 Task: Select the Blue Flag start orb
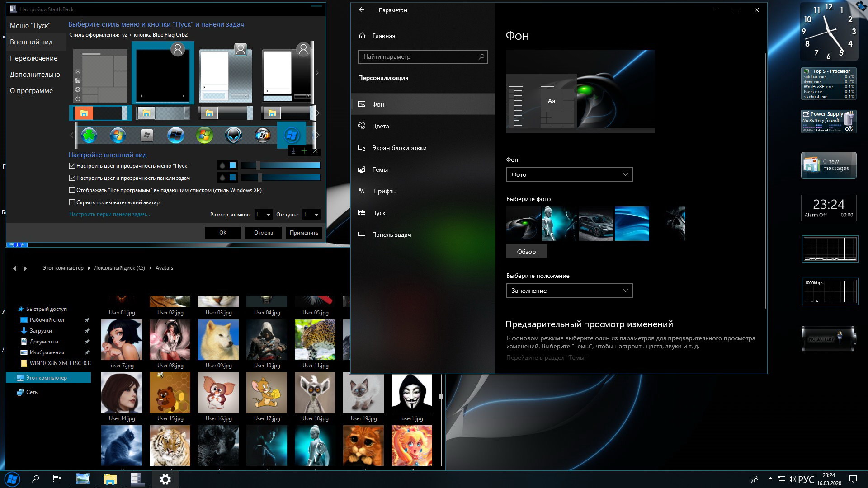(292, 135)
